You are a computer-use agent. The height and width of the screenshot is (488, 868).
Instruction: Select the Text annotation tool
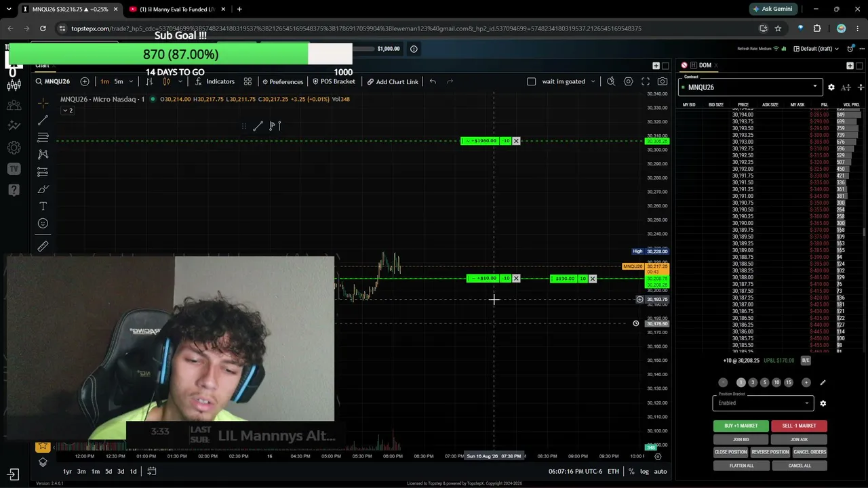click(x=43, y=206)
